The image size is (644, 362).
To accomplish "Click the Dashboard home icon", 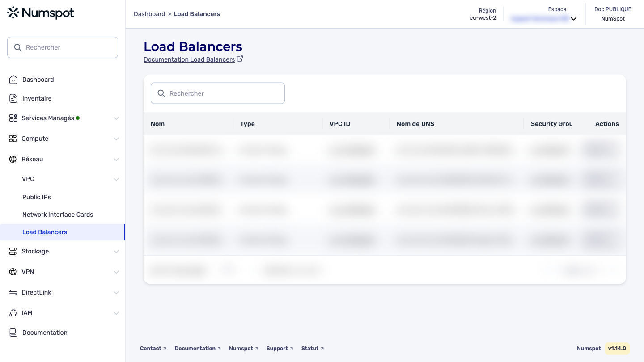I will pos(13,80).
